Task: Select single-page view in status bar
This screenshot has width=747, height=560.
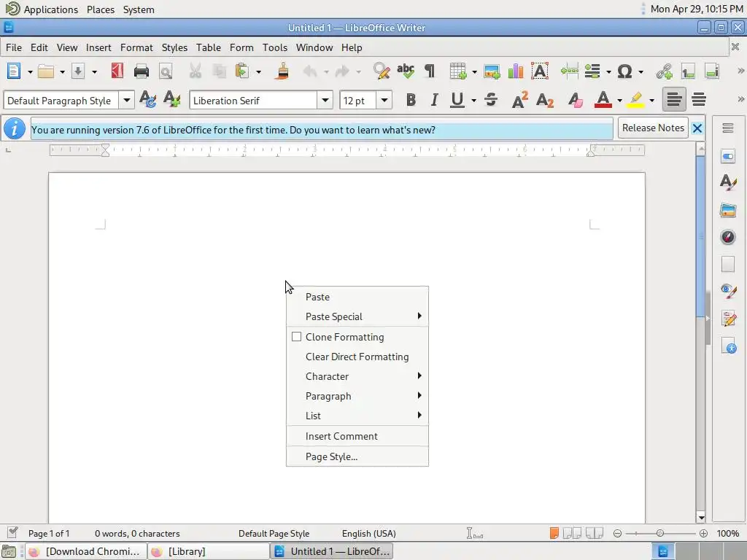Action: point(554,533)
